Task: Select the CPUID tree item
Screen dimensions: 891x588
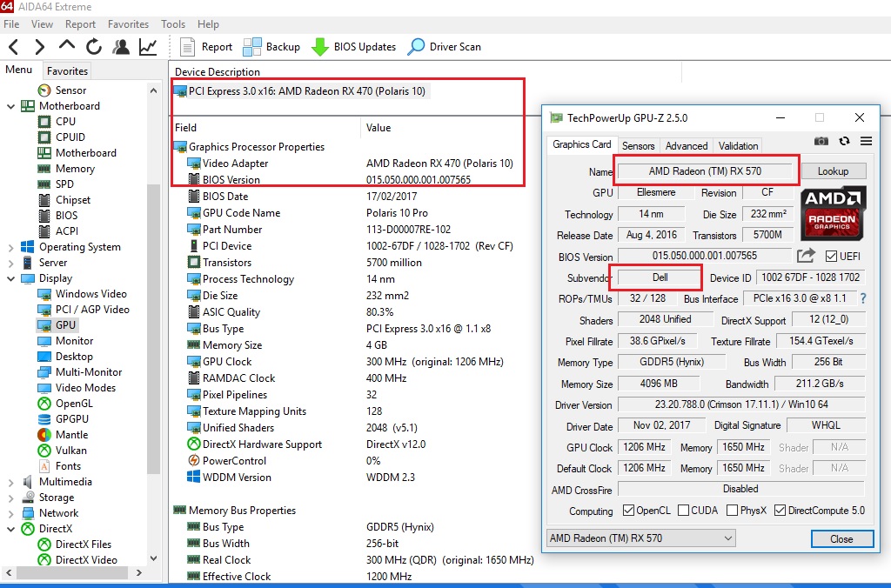Action: (62, 137)
